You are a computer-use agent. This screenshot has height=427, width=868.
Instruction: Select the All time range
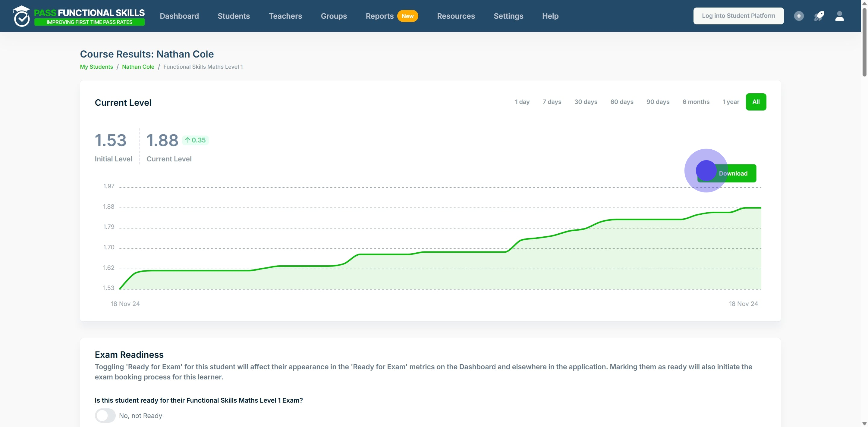756,102
